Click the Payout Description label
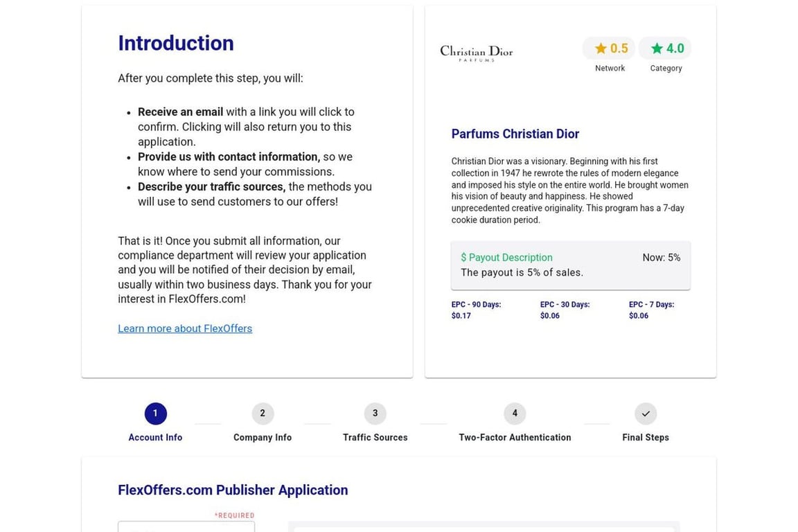798x532 pixels. (506, 258)
